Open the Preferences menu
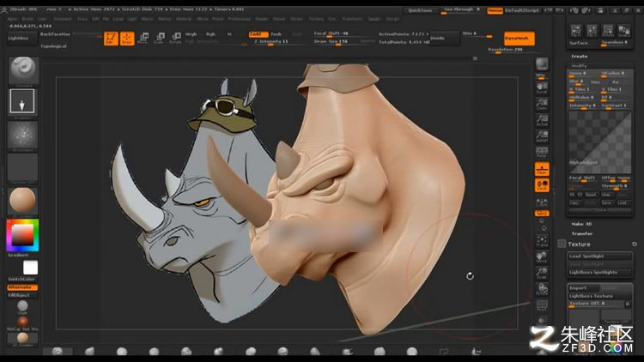The width and height of the screenshot is (644, 362). click(x=239, y=19)
